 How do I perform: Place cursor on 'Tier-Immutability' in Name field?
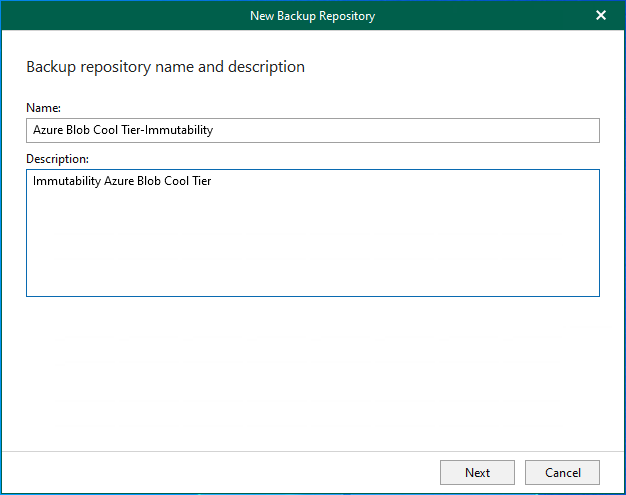coord(167,130)
